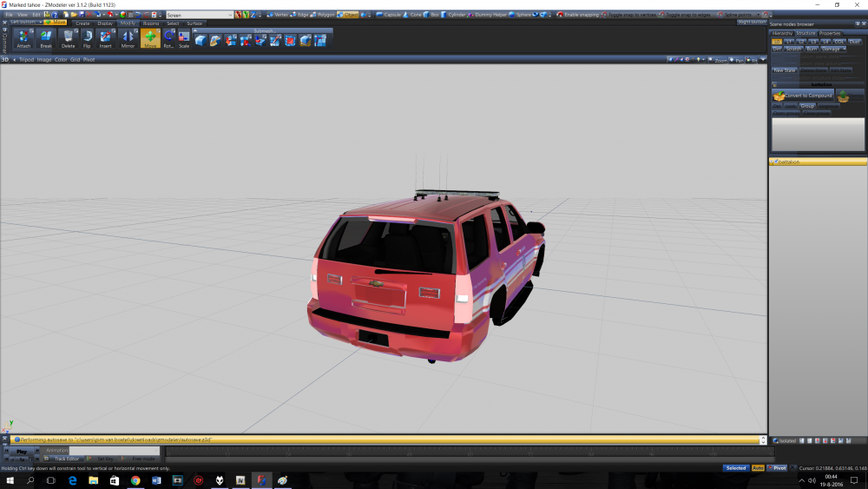This screenshot has height=489, width=868.
Task: Pick the Mirror tool
Action: (x=128, y=38)
